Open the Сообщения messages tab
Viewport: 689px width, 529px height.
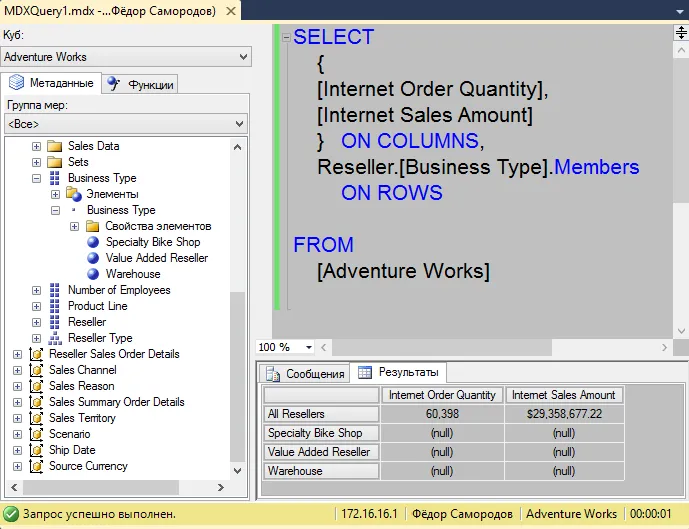coord(305,373)
